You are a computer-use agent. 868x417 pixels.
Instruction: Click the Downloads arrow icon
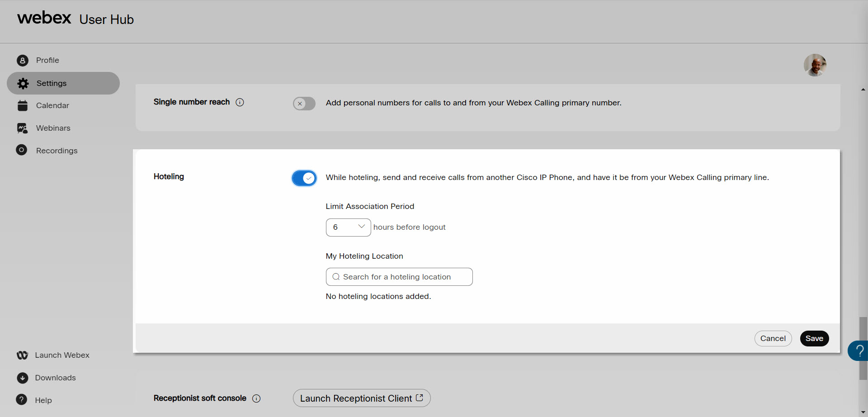pyautogui.click(x=23, y=378)
